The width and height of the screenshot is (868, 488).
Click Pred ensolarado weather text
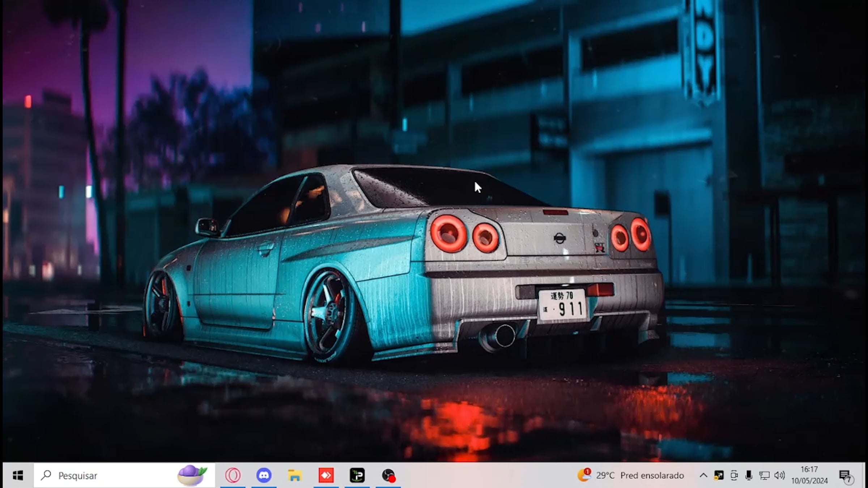click(x=652, y=475)
